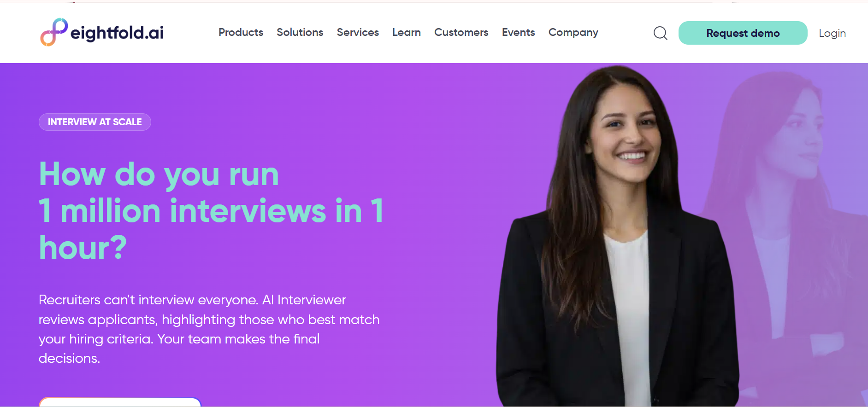
Task: Click the AI Interviewer description paragraph
Action: click(x=209, y=329)
